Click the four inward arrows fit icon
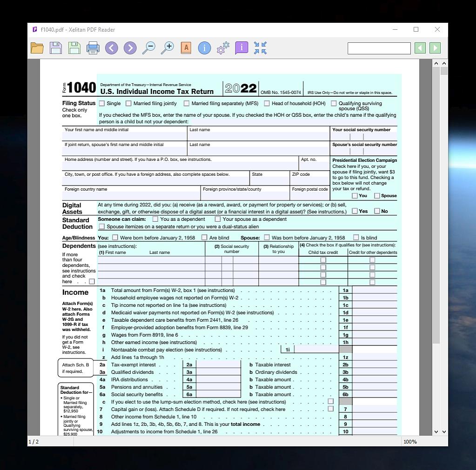 (260, 48)
